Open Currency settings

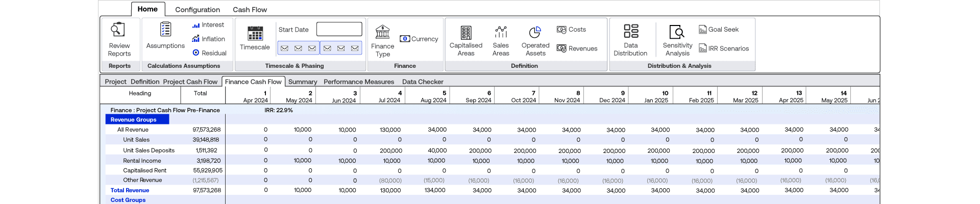419,39
